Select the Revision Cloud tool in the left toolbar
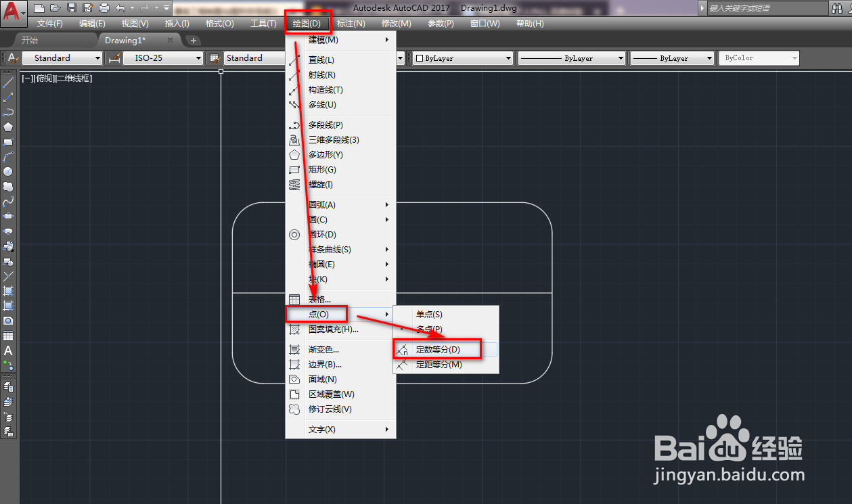This screenshot has height=504, width=852. coord(8,187)
